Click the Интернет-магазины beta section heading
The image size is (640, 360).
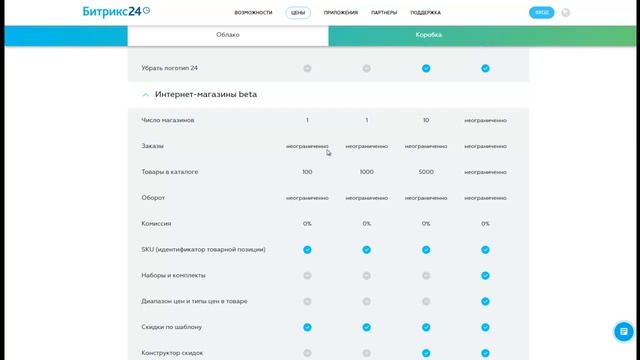click(x=206, y=94)
